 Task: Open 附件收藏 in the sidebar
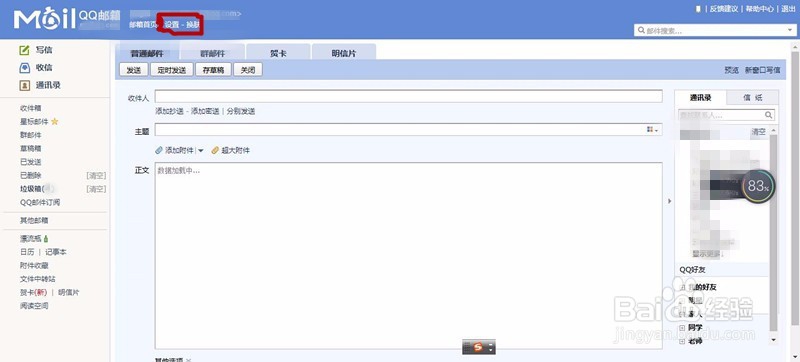coord(34,266)
